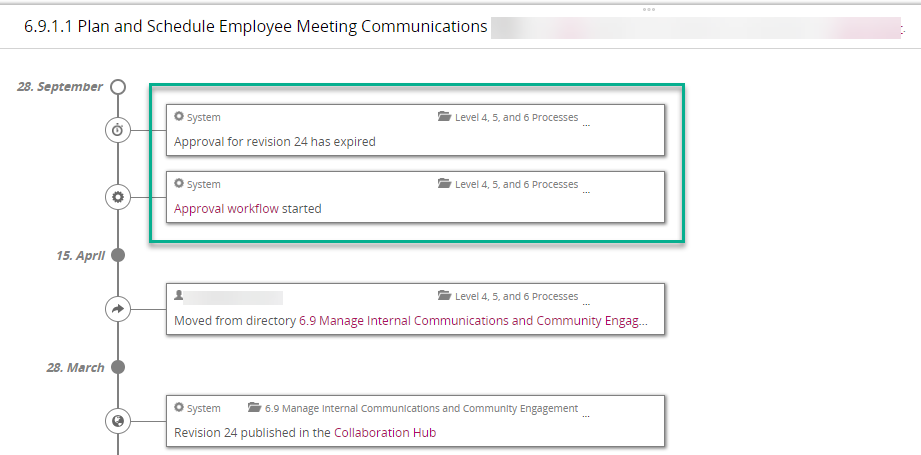Click the System gear in revision published card
Image resolution: width=921 pixels, height=455 pixels.
click(x=179, y=407)
